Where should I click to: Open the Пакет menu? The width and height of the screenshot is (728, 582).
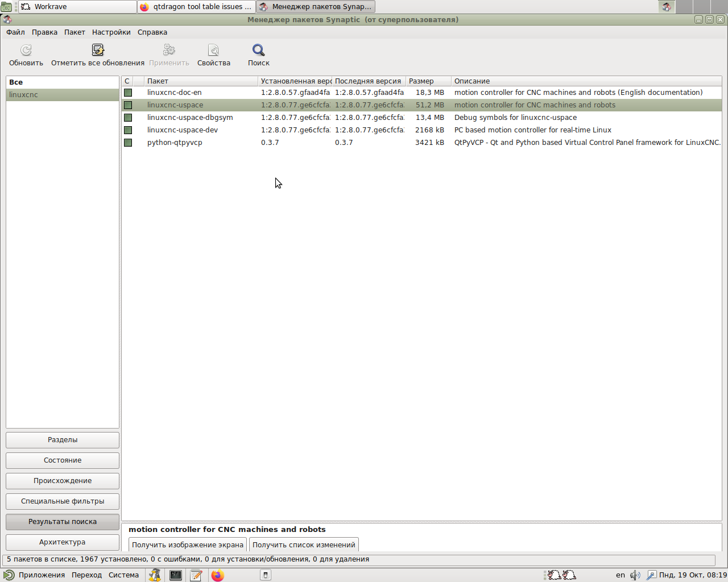point(75,32)
